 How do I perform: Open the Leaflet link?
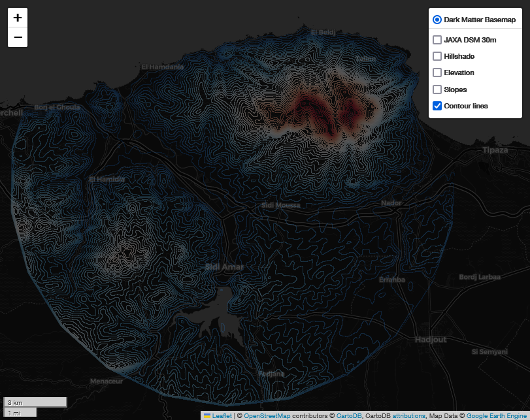pyautogui.click(x=220, y=415)
